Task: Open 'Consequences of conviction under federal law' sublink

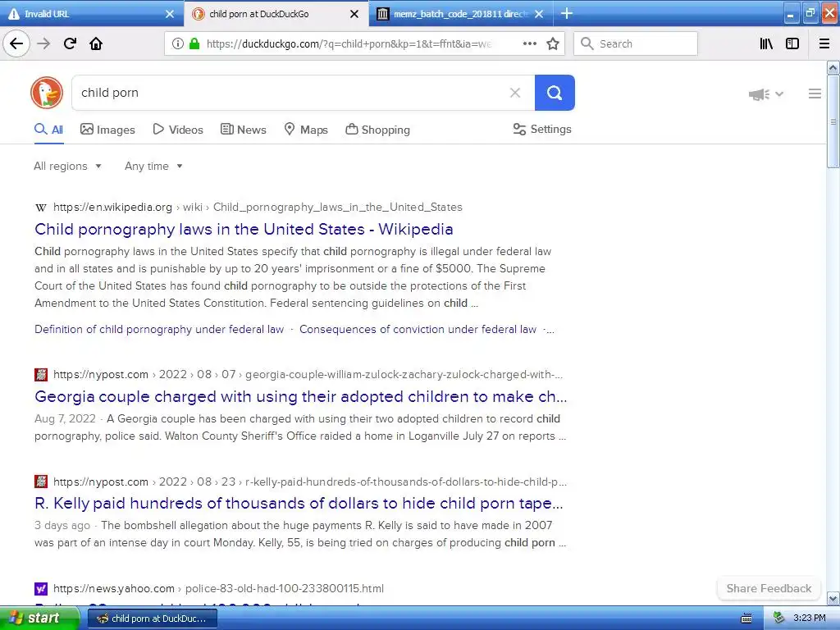Action: tap(418, 330)
